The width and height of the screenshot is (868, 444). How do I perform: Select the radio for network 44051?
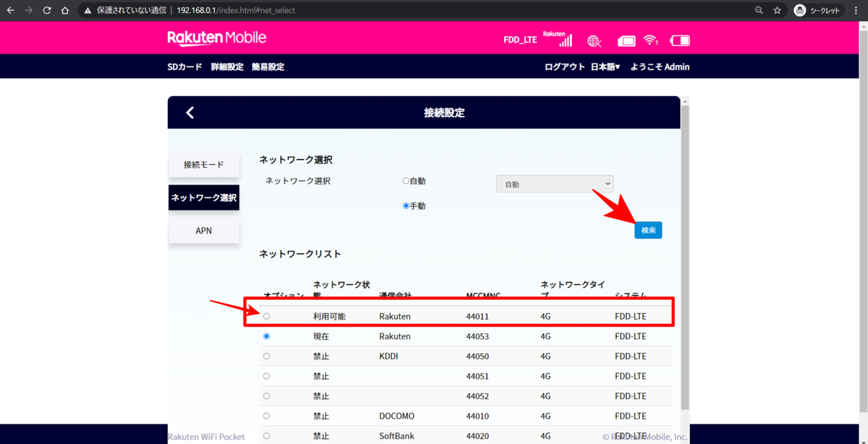pos(266,376)
